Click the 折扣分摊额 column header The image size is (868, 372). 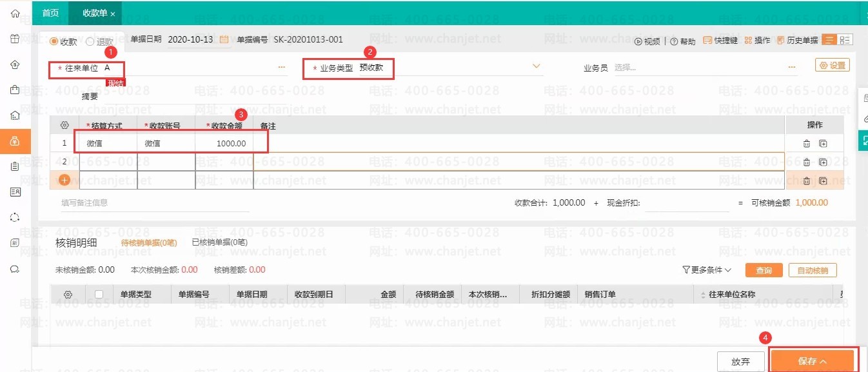tap(549, 295)
